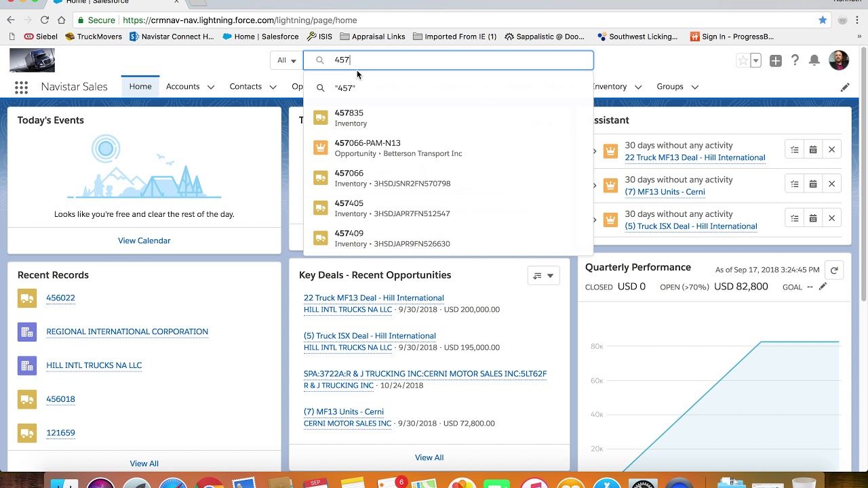
Task: Expand the Contacts tab dropdown chevron
Action: 273,87
